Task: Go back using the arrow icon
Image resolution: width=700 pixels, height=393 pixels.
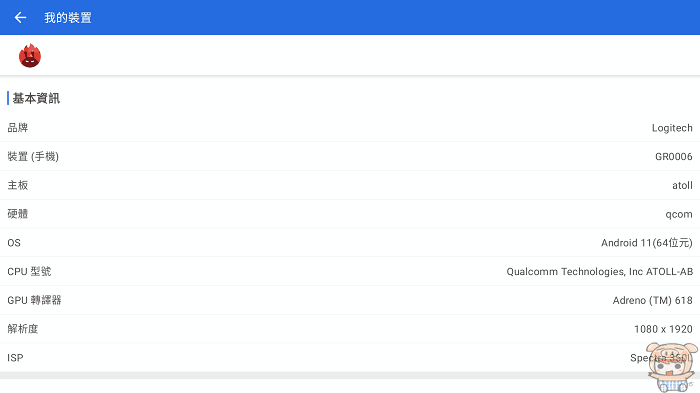Action: click(x=20, y=17)
